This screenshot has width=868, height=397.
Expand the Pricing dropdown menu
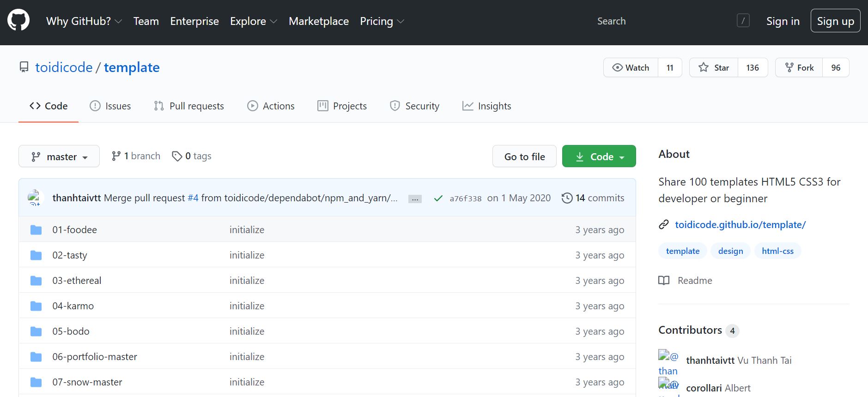(x=382, y=21)
